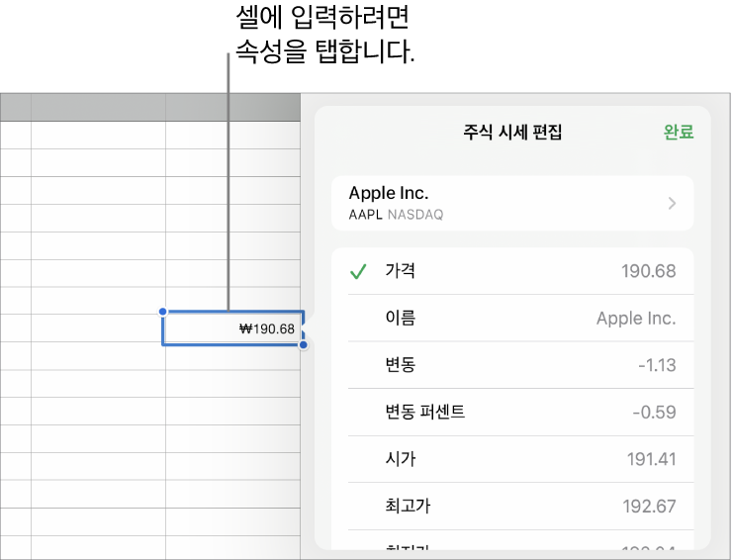Select the 시가 attribute
732x560 pixels.
(512, 459)
